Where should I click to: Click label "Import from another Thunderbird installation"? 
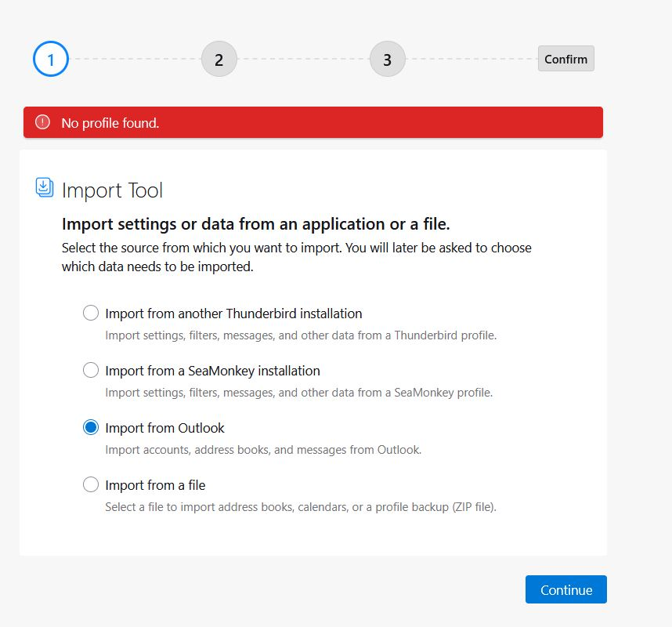click(233, 313)
